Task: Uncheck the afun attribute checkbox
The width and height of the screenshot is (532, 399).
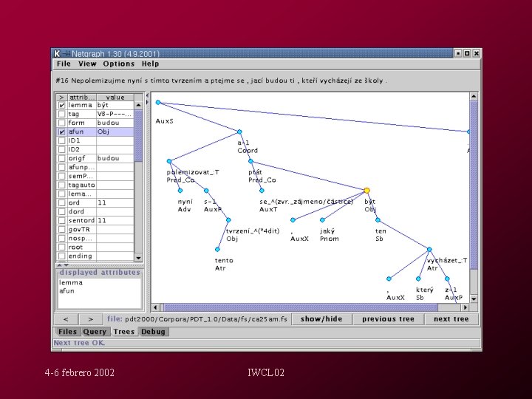Action: [x=62, y=132]
